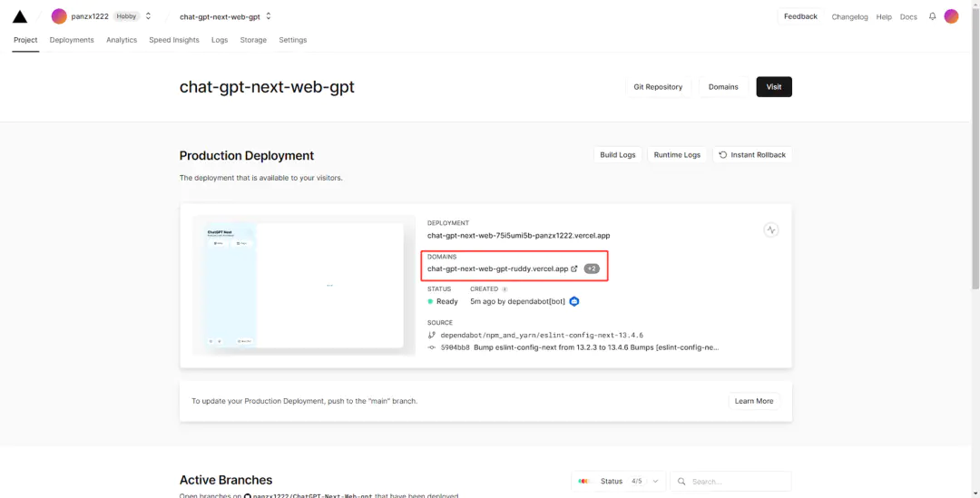Click the deployment activity pulse icon

pyautogui.click(x=771, y=230)
